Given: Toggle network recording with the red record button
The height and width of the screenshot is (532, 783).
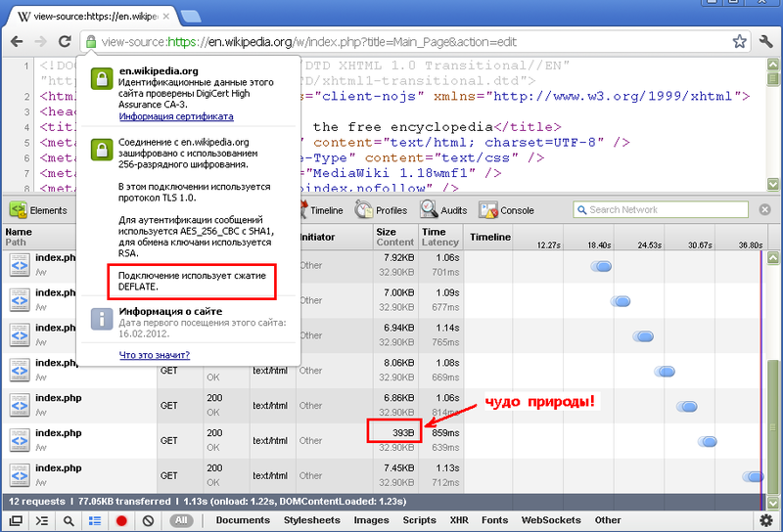Looking at the screenshot, I should (x=121, y=520).
